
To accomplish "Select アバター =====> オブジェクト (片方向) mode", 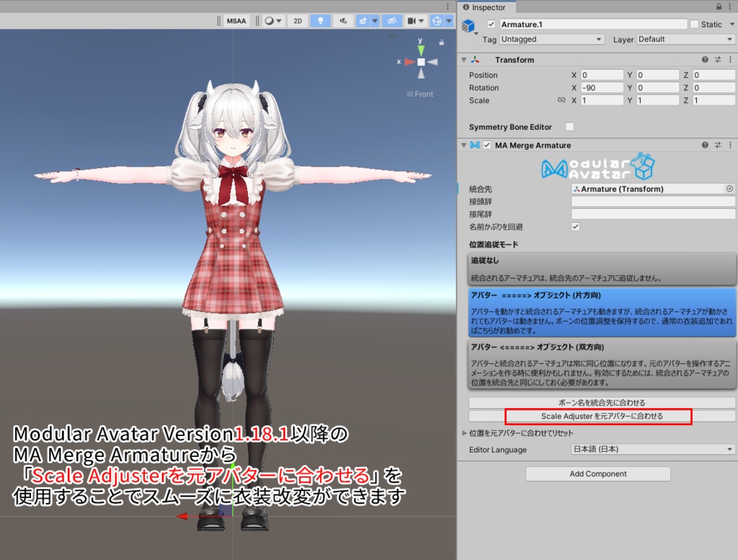I will click(602, 313).
